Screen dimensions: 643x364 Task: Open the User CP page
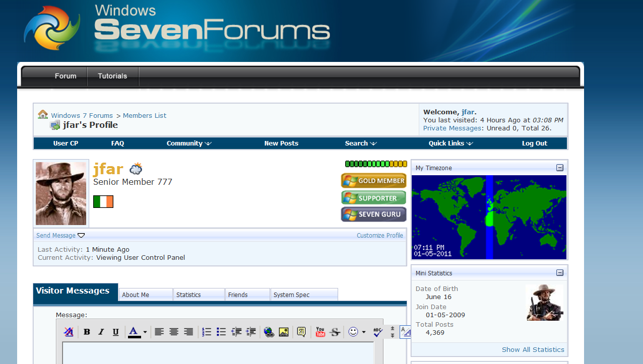click(x=66, y=143)
